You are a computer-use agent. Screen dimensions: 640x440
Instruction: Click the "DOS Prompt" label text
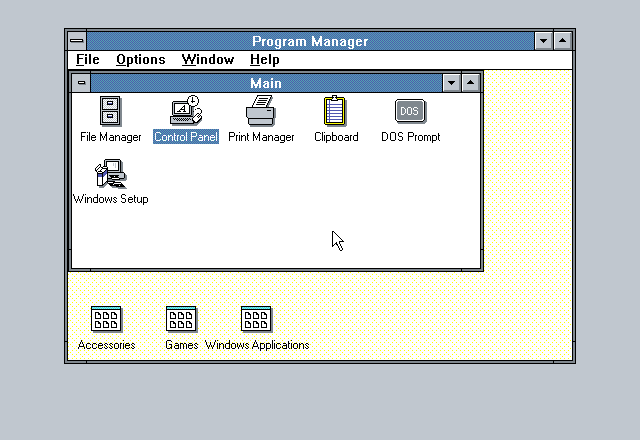coord(411,137)
